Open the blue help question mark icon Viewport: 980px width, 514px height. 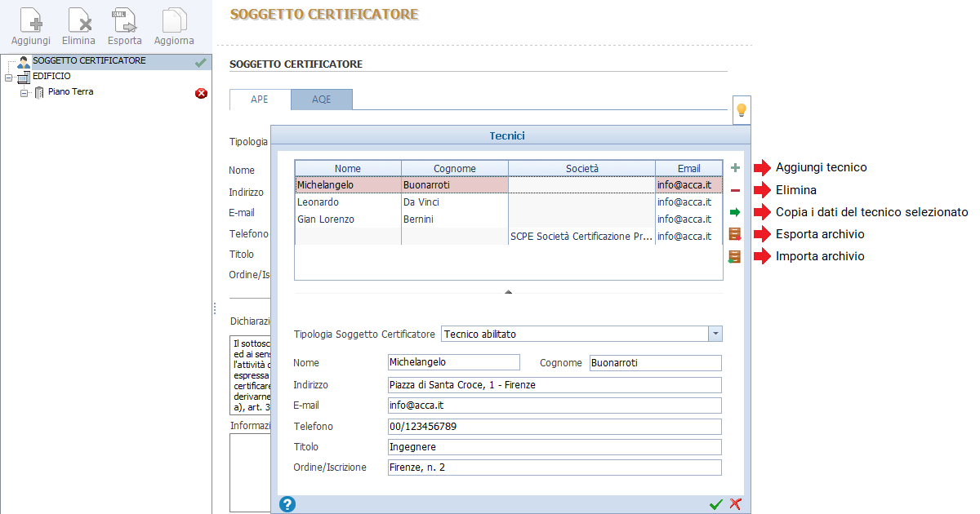pyautogui.click(x=287, y=503)
